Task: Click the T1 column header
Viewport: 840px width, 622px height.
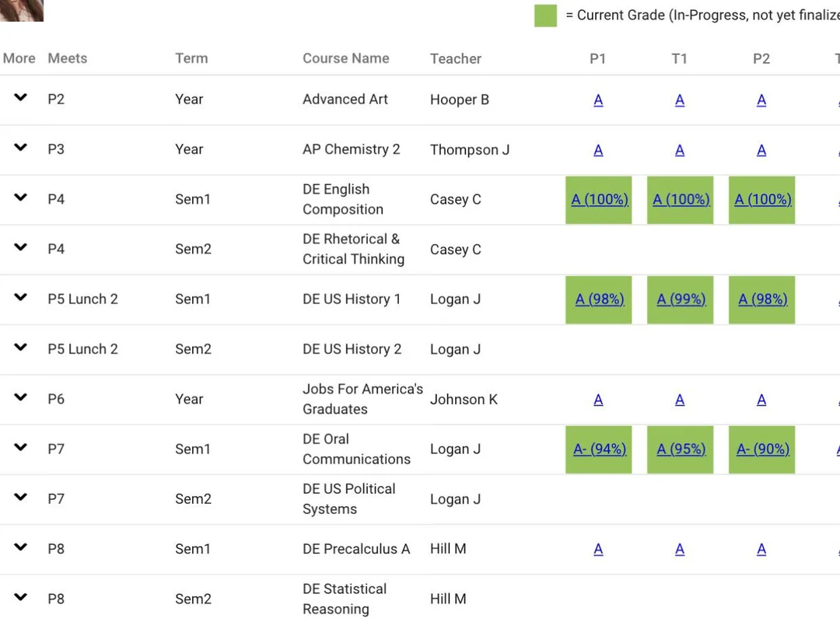Action: (680, 58)
